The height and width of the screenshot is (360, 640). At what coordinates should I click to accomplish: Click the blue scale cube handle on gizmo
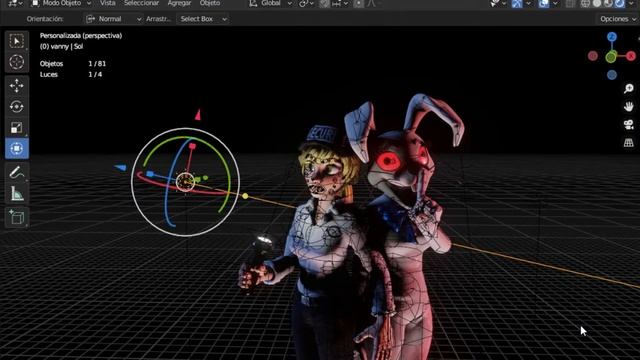(x=150, y=174)
